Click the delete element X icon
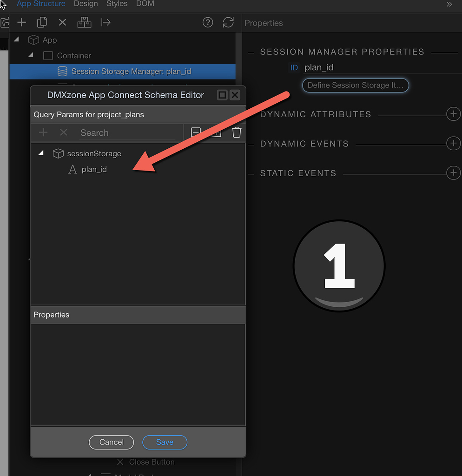Image resolution: width=462 pixels, height=476 pixels. pyautogui.click(x=63, y=22)
